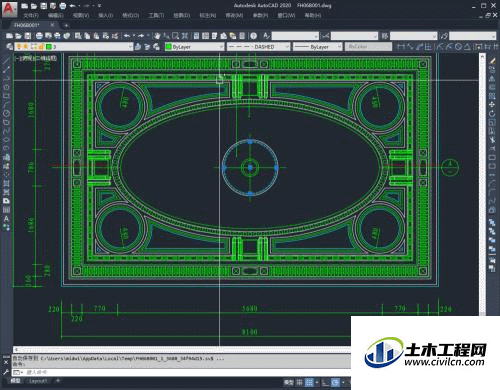Click the Save icon in quick access toolbar
This screenshot has height=390, width=500.
[x=43, y=6]
